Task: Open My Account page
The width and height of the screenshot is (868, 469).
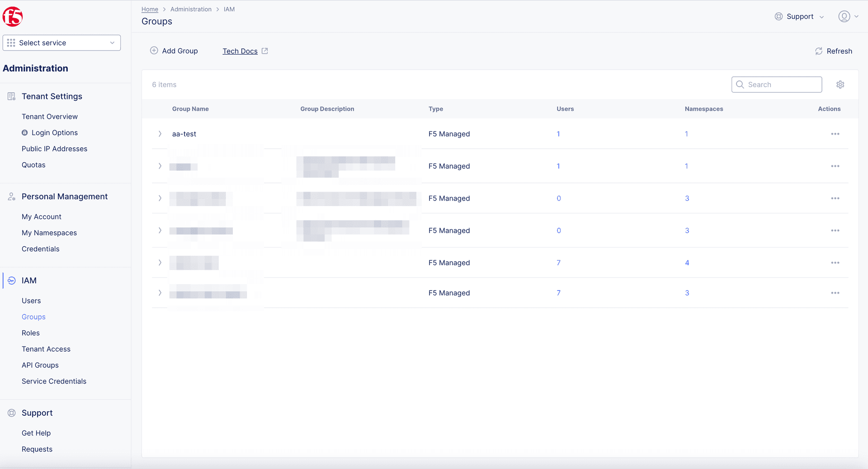Action: pos(42,217)
